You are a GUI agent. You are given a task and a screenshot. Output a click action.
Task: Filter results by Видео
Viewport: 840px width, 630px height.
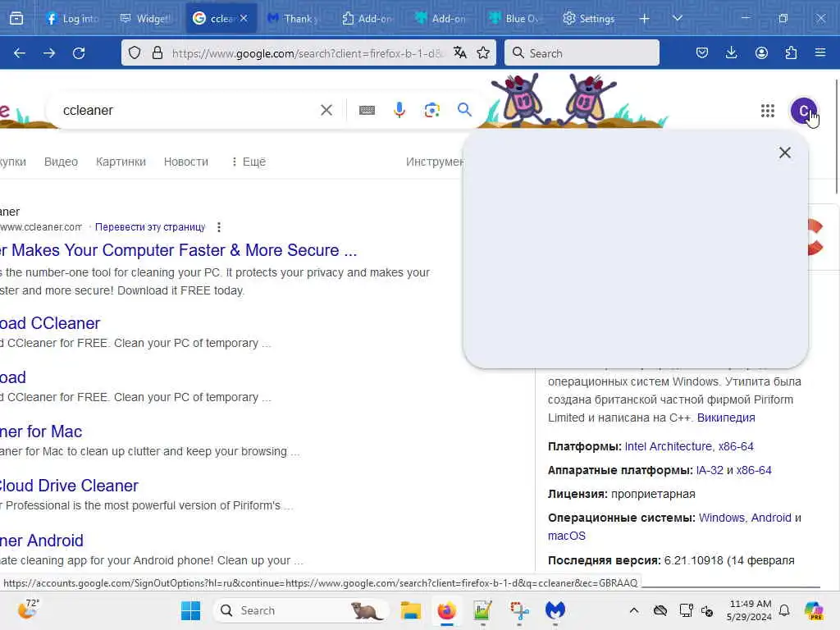(x=61, y=162)
